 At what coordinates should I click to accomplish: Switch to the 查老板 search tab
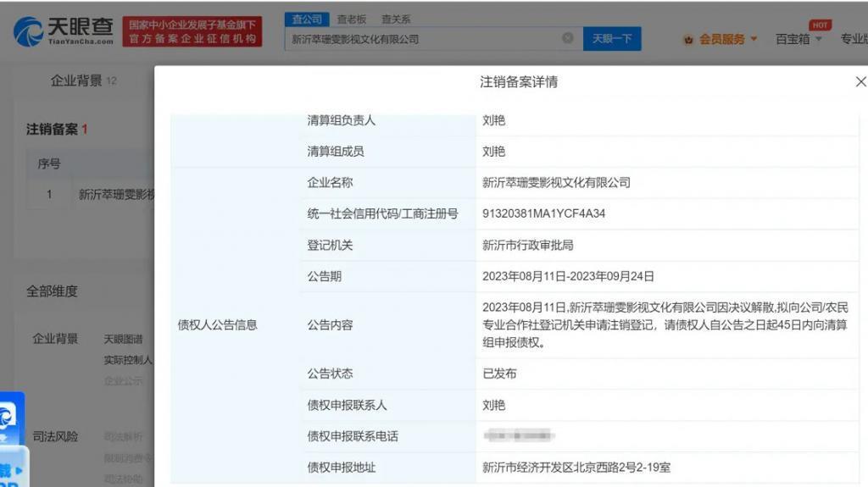[x=352, y=19]
